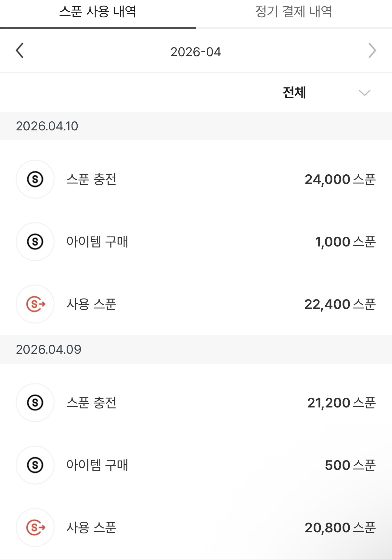Expand the 전체 filter dropdown arrow
This screenshot has height=560, width=392.
pos(364,93)
